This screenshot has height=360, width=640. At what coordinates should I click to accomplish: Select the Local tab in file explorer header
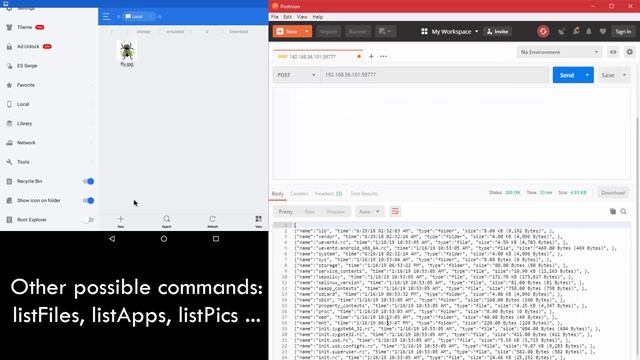click(138, 16)
